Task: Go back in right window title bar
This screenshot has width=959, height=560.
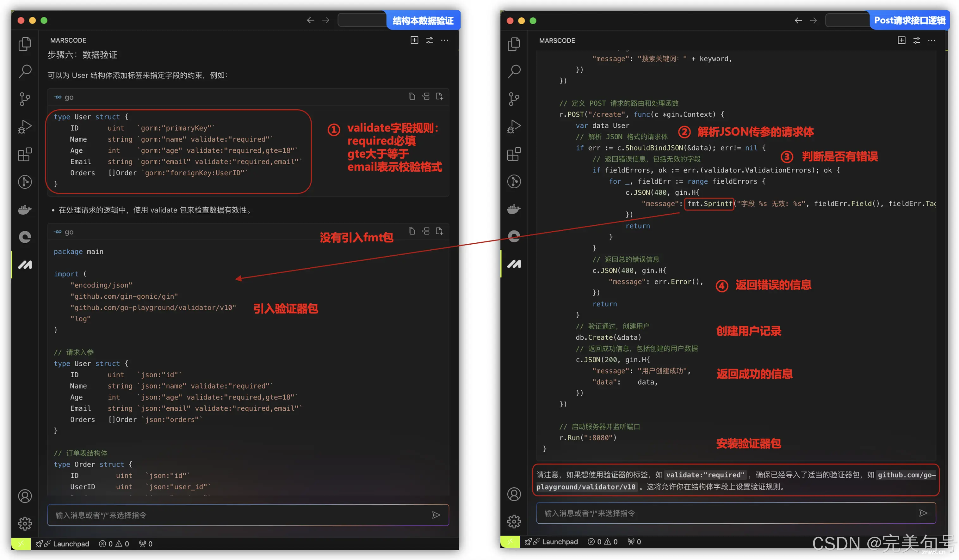Action: click(798, 21)
